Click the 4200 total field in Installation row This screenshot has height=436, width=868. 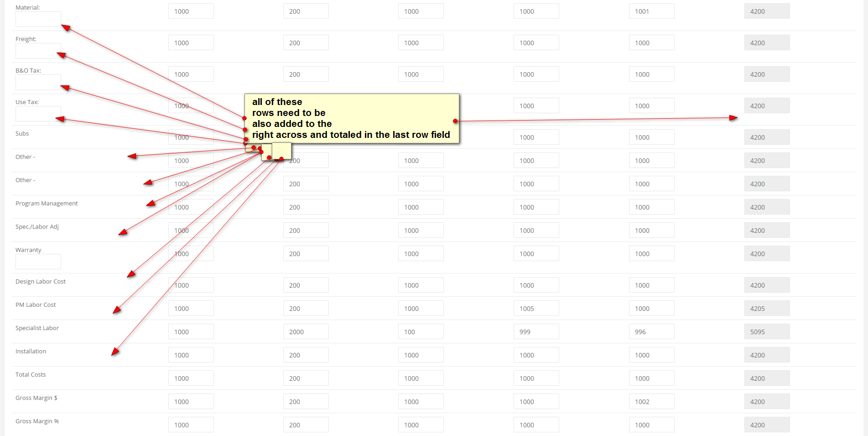(767, 355)
